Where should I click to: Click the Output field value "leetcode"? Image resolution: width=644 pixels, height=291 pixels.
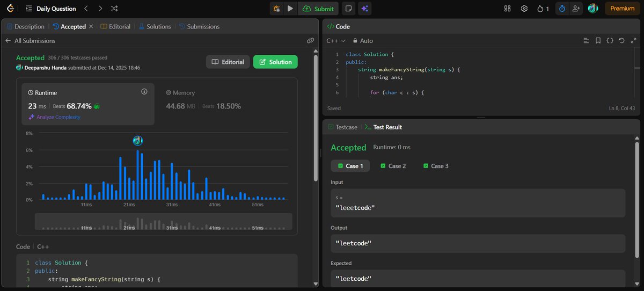[x=353, y=243]
